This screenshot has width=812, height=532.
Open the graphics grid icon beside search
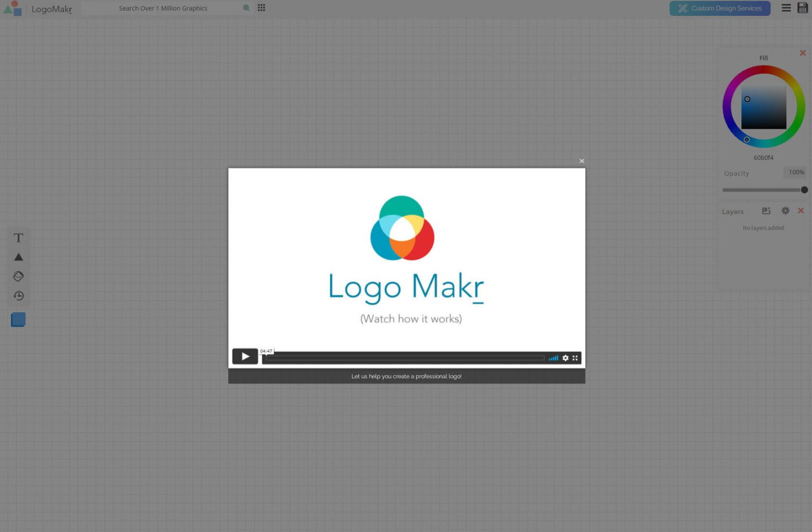261,8
